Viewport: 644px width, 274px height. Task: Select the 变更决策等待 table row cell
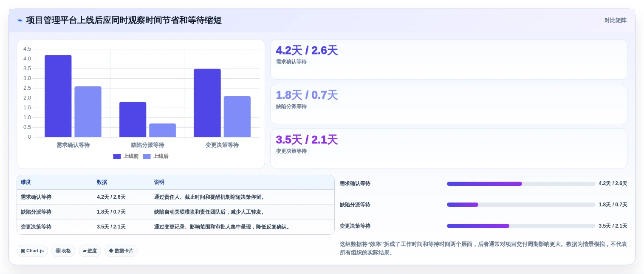point(36,227)
